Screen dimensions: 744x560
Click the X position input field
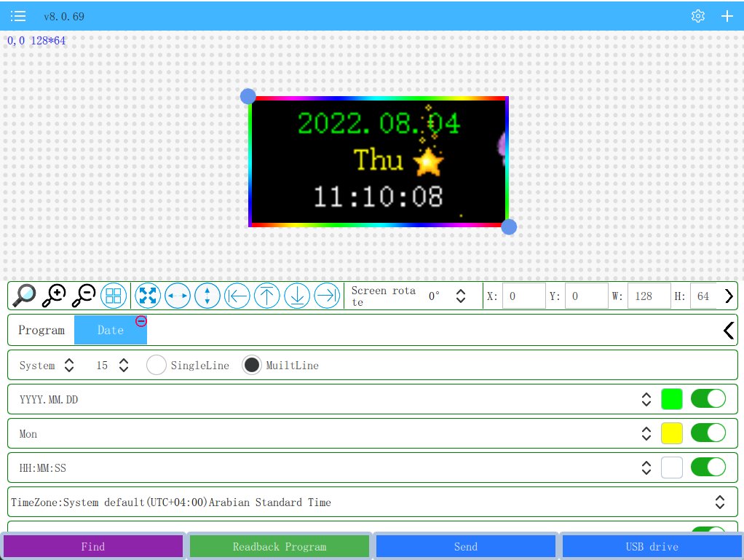[524, 296]
